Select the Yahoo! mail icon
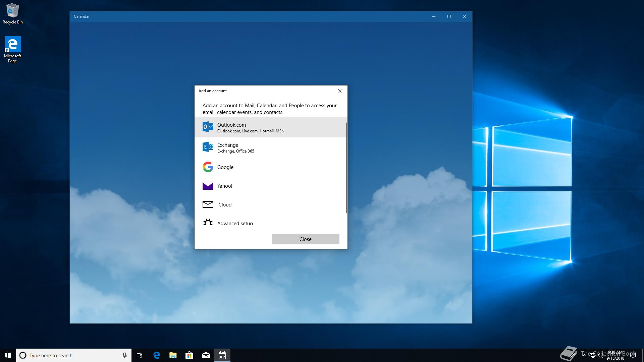This screenshot has height=362, width=644. (208, 186)
